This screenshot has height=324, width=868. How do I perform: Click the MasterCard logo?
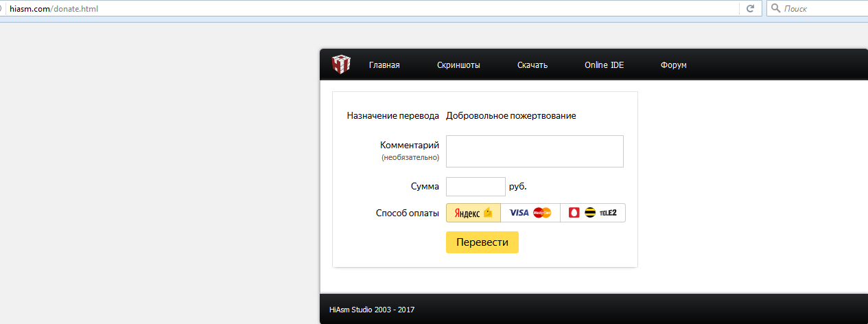pyautogui.click(x=542, y=213)
